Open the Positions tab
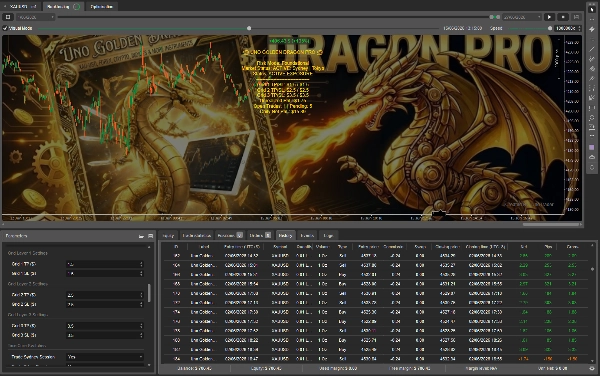600x376 pixels. (230, 236)
